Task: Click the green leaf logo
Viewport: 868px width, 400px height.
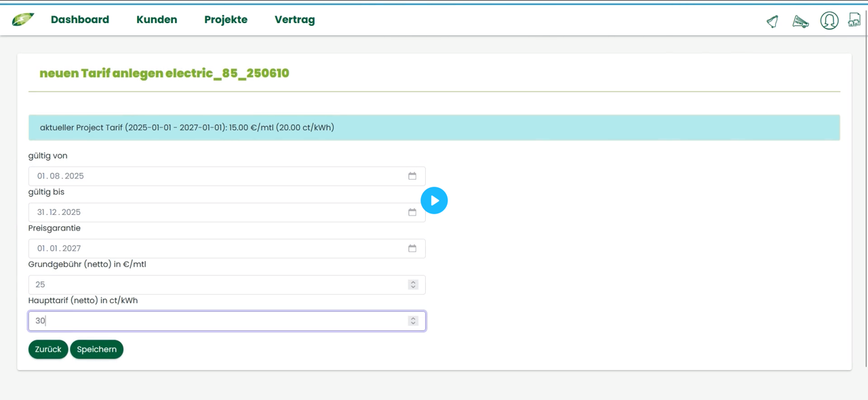Action: coord(22,20)
